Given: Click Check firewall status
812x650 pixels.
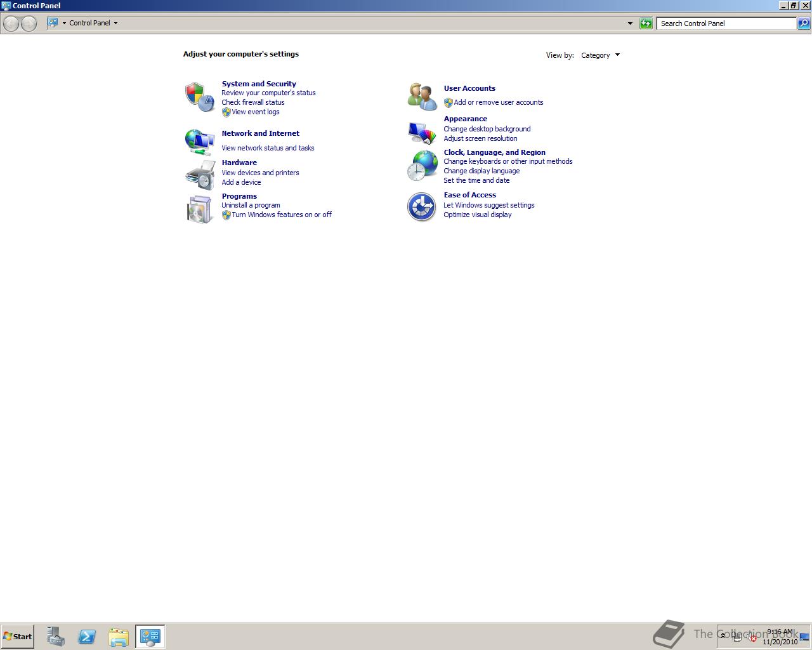Looking at the screenshot, I should point(253,102).
